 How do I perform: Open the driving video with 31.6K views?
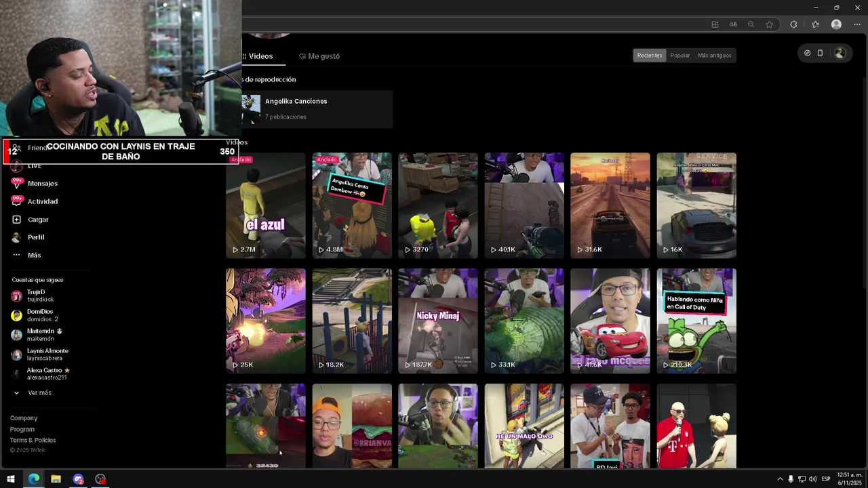pos(610,205)
